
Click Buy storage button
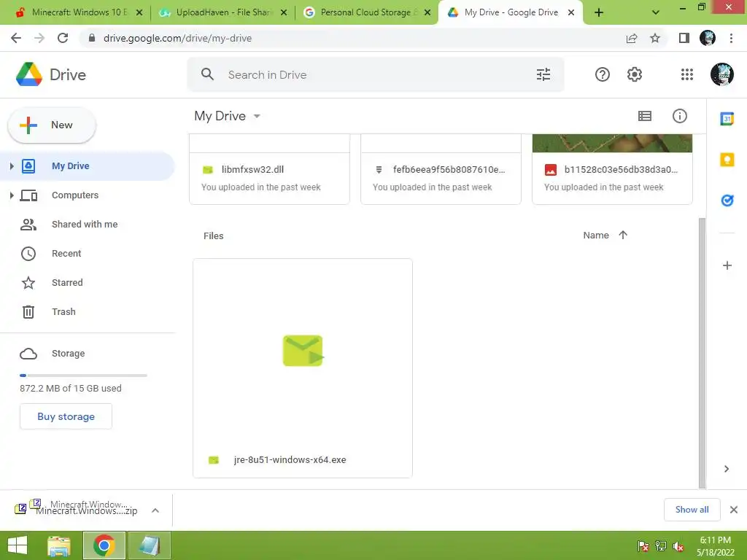tap(66, 416)
